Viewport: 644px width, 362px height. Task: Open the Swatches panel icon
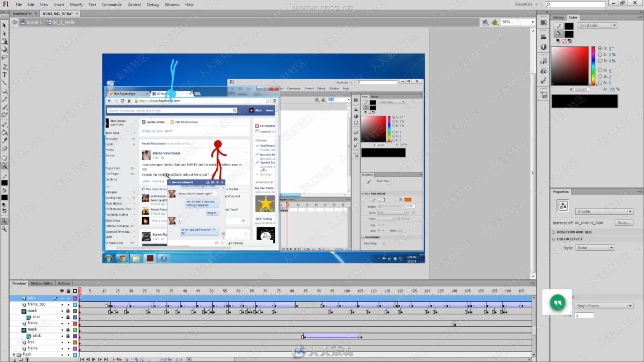click(544, 23)
